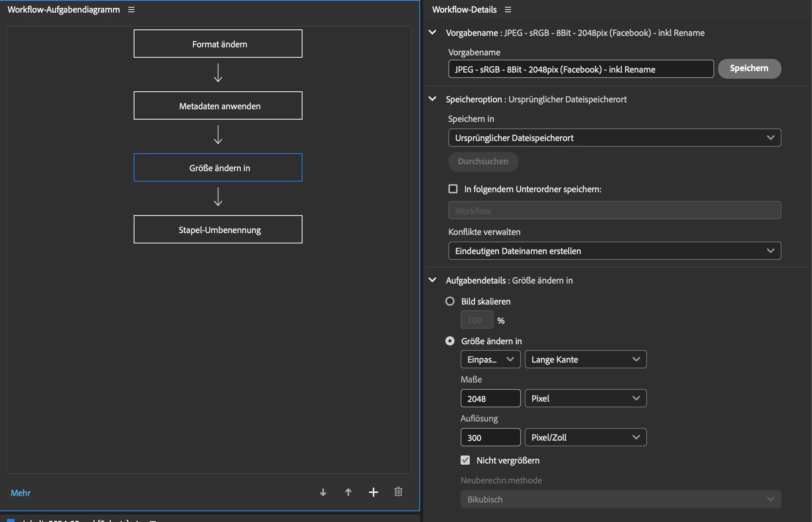Open Eindeutigen Dateinamen erstellen dropdown

pyautogui.click(x=614, y=251)
